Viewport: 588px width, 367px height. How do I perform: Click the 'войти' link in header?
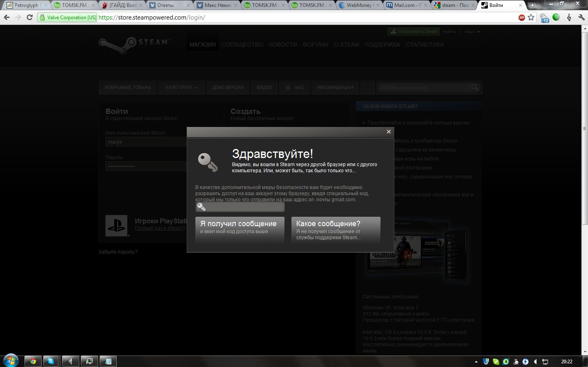click(x=449, y=31)
